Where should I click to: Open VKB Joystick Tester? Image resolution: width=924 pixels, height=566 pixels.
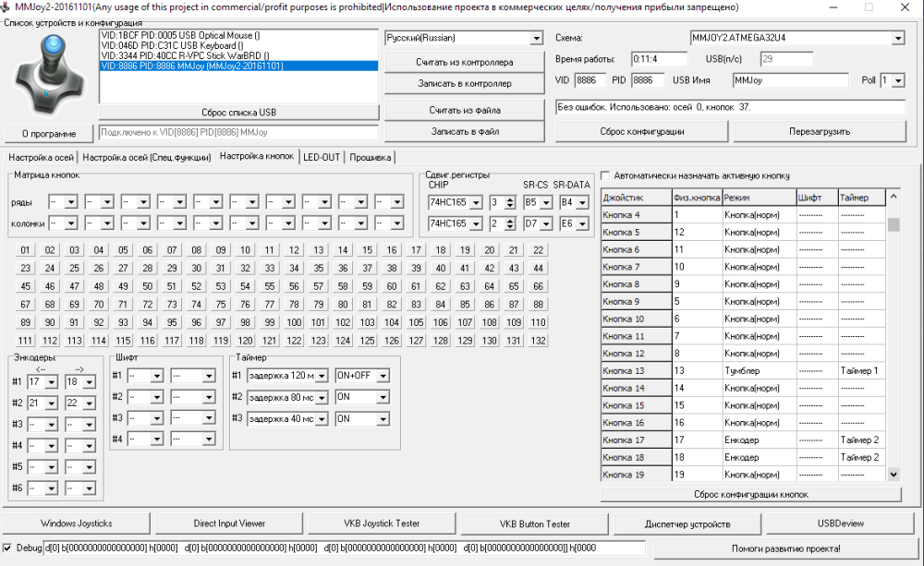point(382,524)
